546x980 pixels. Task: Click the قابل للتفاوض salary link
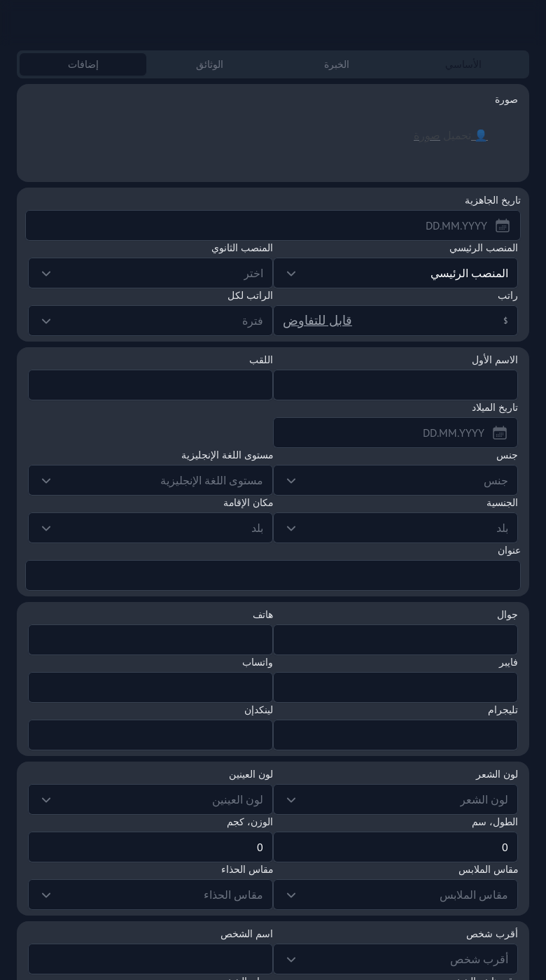click(x=317, y=320)
